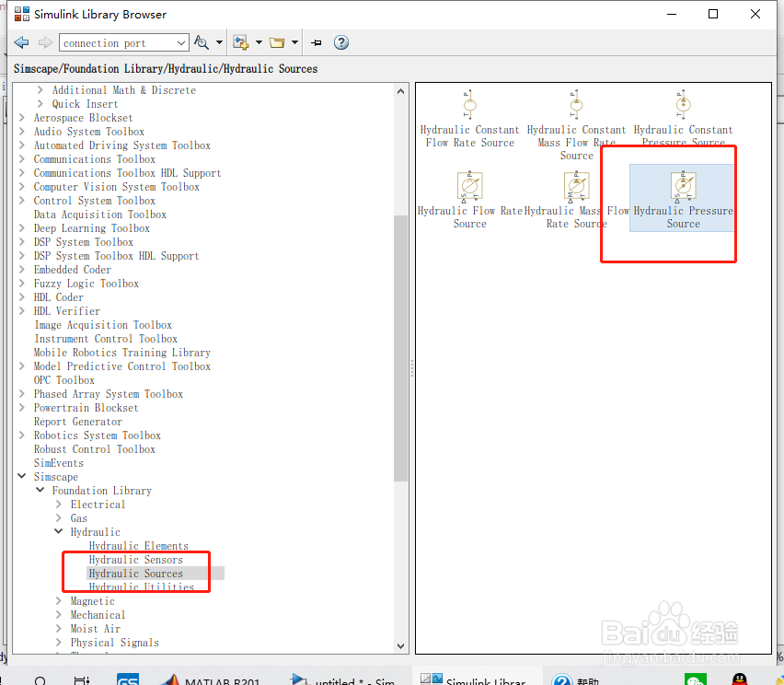Viewport: 784px width, 685px height.
Task: Expand Audio System Toolbox node
Action: (22, 131)
